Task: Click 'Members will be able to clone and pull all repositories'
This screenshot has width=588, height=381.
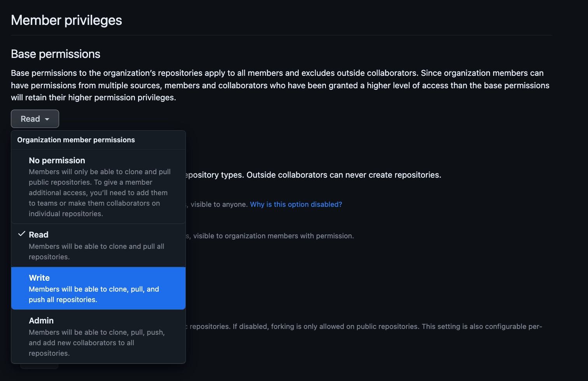Action: 96,252
